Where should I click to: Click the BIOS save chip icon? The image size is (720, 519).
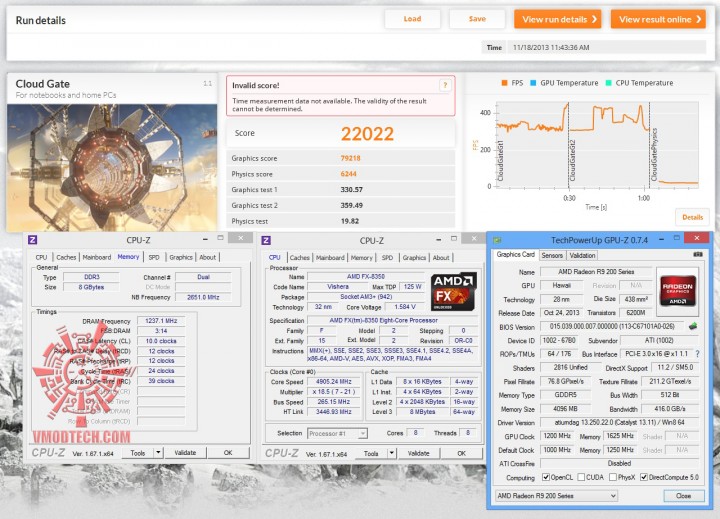pyautogui.click(x=693, y=326)
